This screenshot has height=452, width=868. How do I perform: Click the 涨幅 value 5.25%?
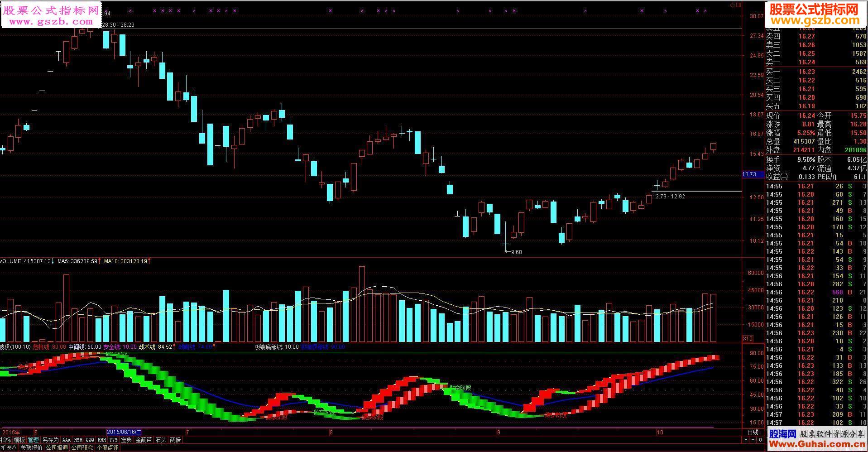(806, 133)
